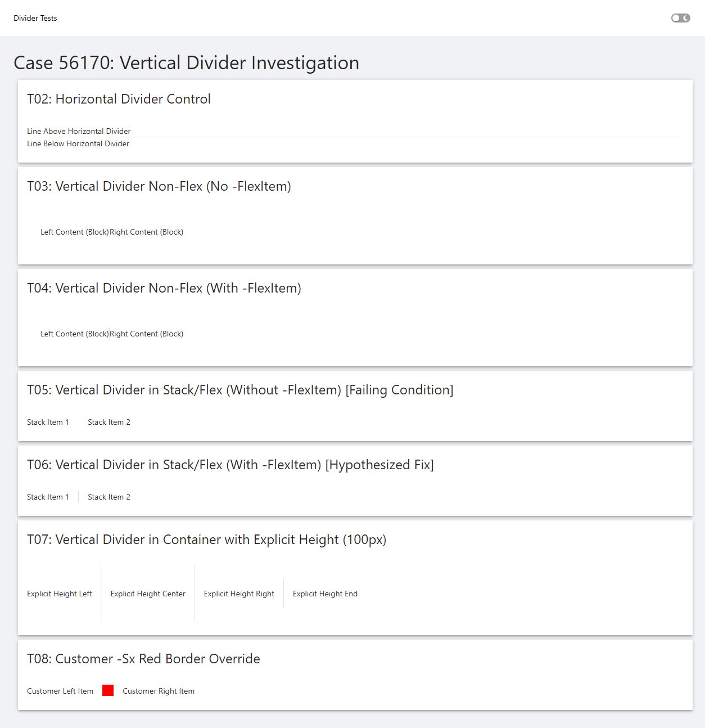Select the T08 Red Border Override heading
The width and height of the screenshot is (705, 728).
143,659
